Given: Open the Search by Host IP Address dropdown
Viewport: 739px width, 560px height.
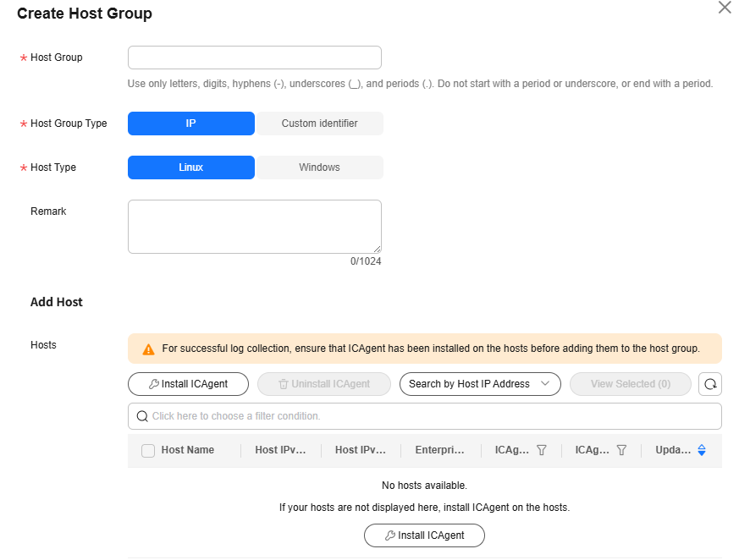Looking at the screenshot, I should [x=480, y=384].
